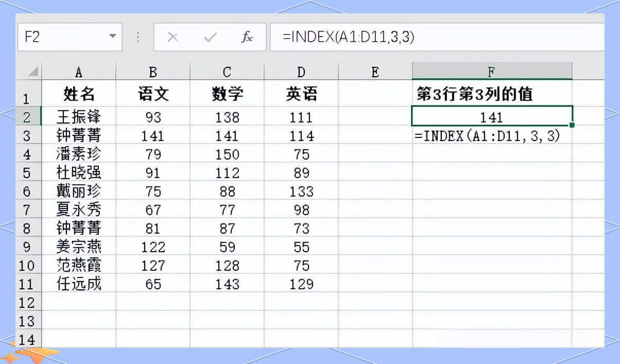Select the name cell 姜宗燕
The width and height of the screenshot is (620, 364).
[x=79, y=247]
